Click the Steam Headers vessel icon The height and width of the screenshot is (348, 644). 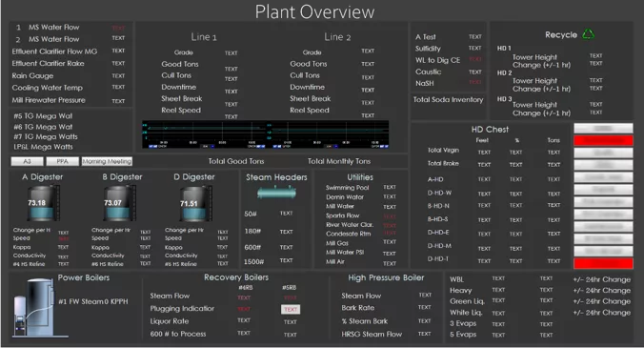pos(276,193)
